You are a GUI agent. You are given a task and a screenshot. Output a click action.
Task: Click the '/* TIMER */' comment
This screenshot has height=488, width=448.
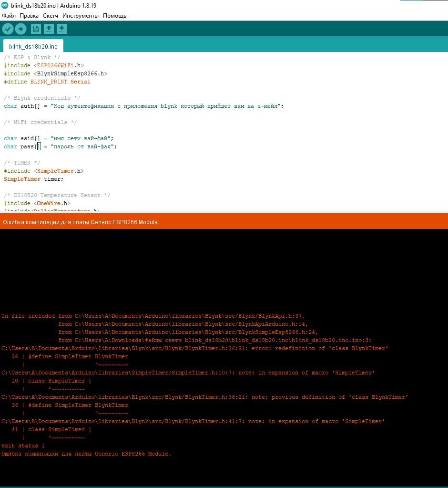[22, 163]
